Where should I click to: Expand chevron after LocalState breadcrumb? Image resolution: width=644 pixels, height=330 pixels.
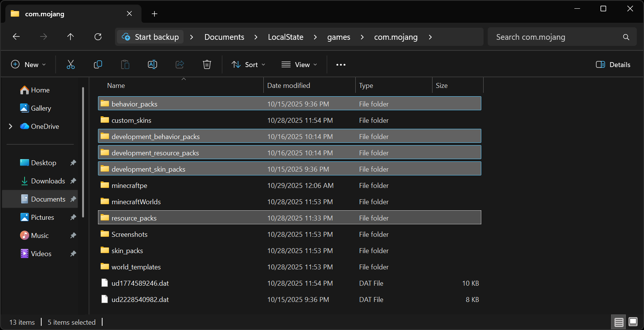click(315, 37)
